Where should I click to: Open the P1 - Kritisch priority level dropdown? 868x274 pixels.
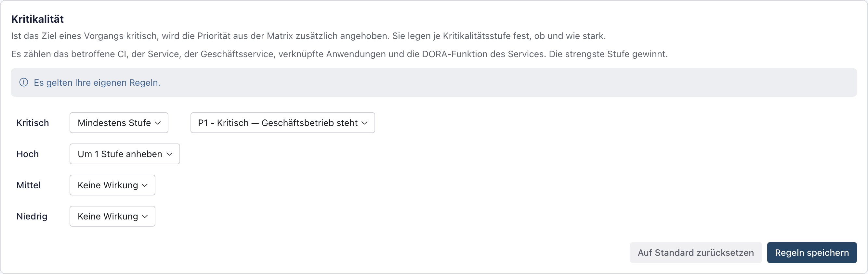click(x=283, y=123)
